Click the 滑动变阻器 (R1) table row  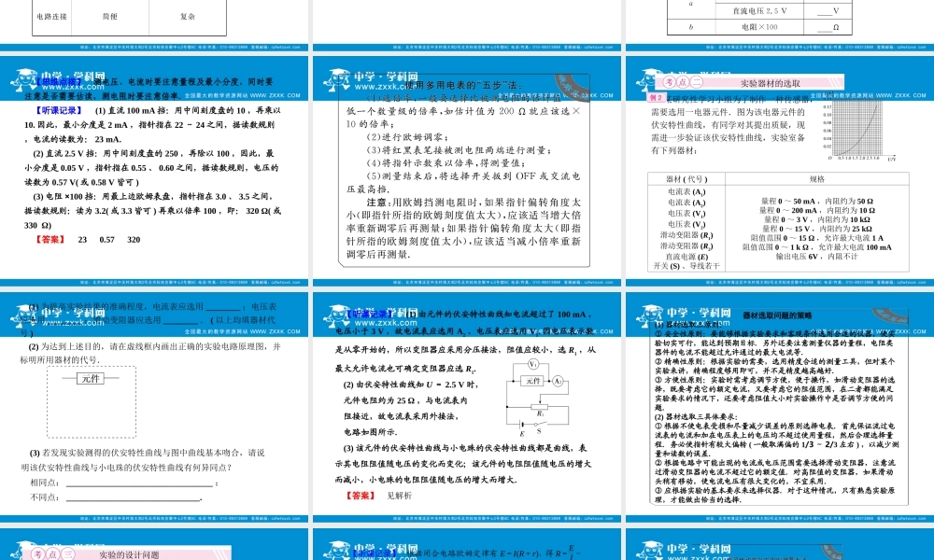(x=686, y=235)
